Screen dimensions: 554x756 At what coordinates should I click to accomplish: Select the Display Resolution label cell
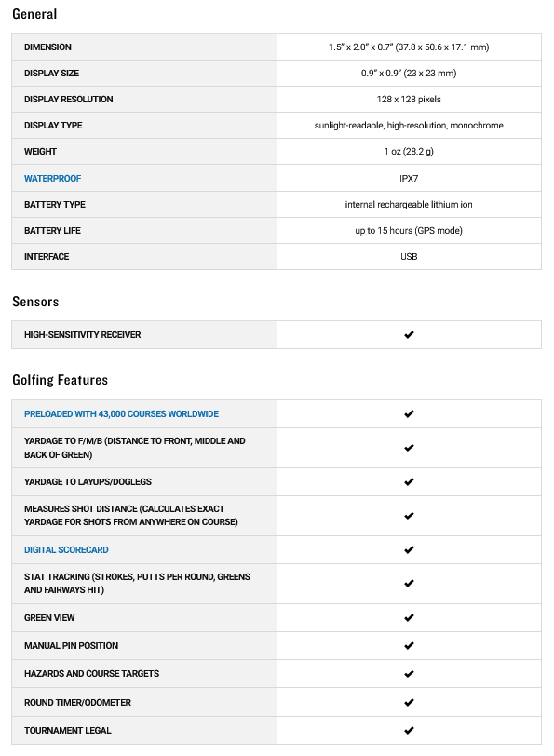click(x=144, y=100)
